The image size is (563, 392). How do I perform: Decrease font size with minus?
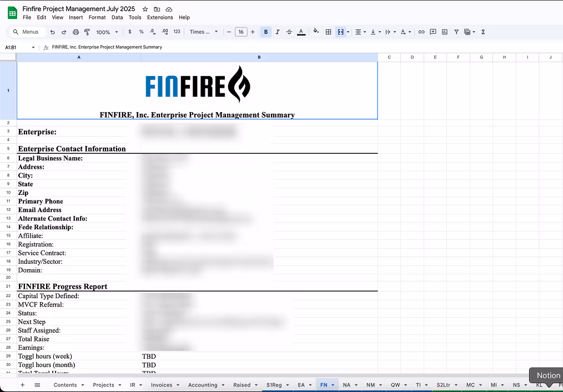tap(229, 32)
